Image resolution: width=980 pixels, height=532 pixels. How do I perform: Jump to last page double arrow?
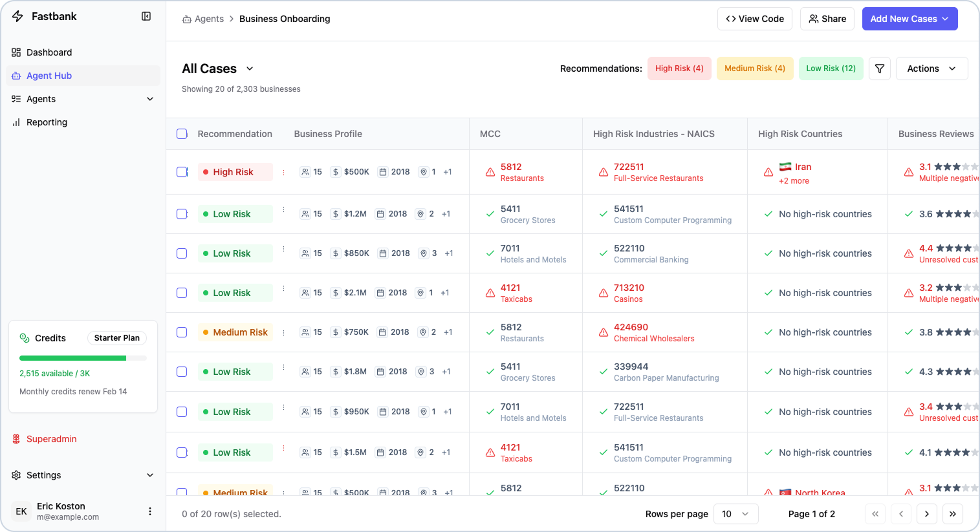click(x=953, y=514)
